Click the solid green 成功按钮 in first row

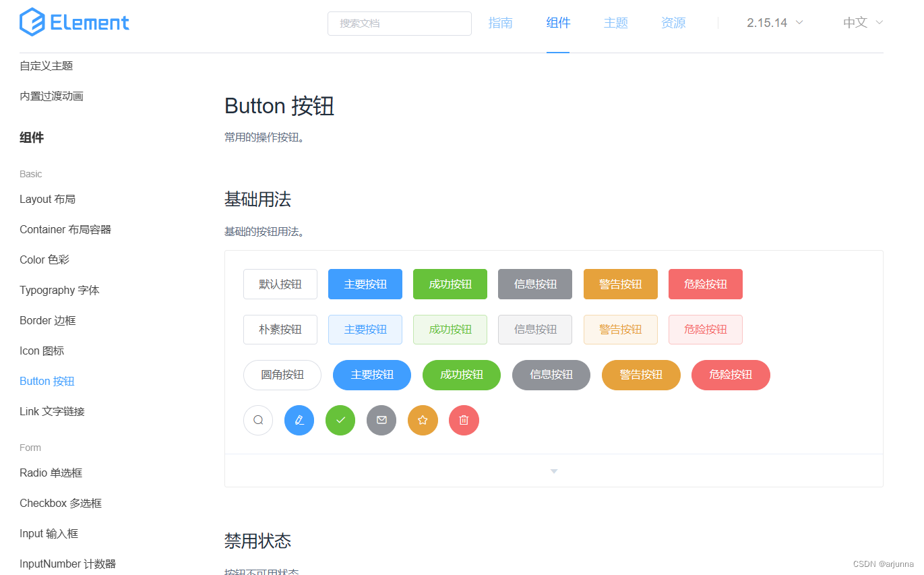point(450,284)
